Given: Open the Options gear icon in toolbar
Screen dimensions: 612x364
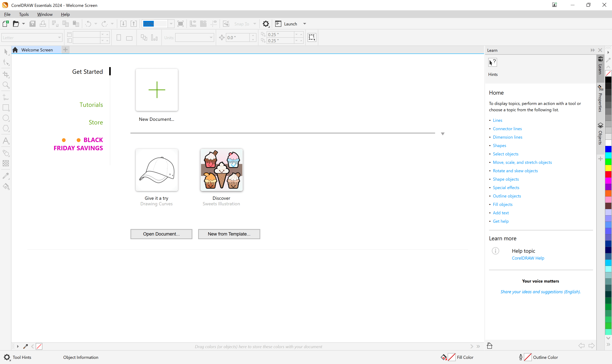Looking at the screenshot, I should [266, 24].
